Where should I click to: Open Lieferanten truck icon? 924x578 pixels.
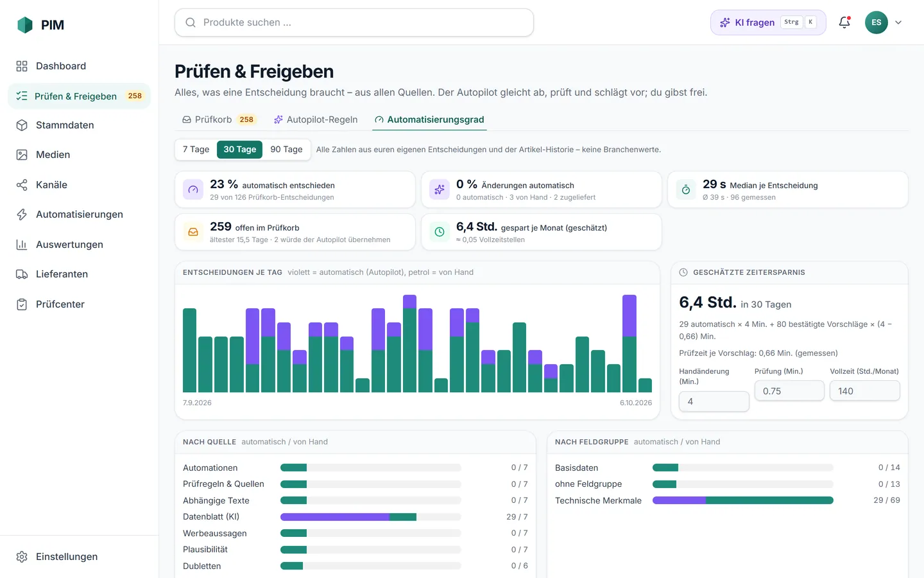22,274
